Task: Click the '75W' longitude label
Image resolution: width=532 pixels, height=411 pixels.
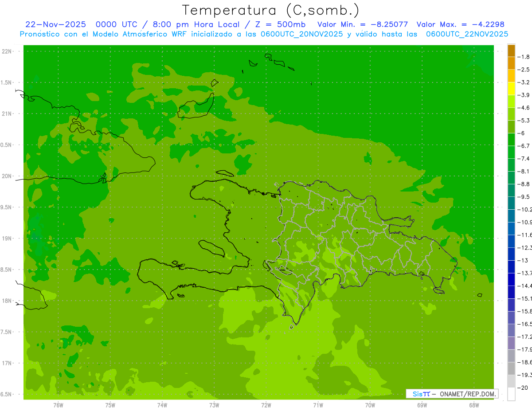Action: pos(110,405)
